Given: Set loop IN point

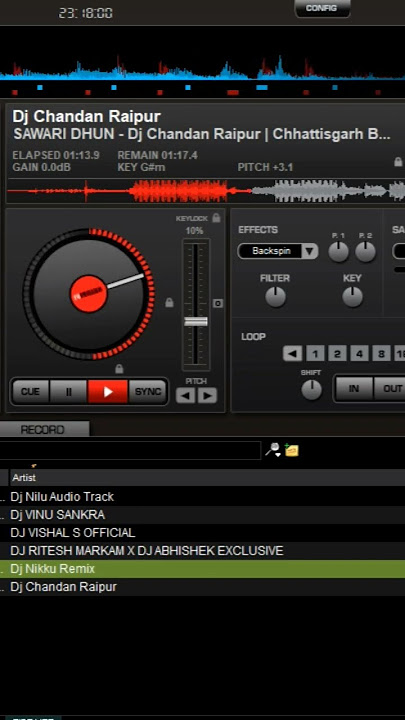Looking at the screenshot, I should [354, 388].
